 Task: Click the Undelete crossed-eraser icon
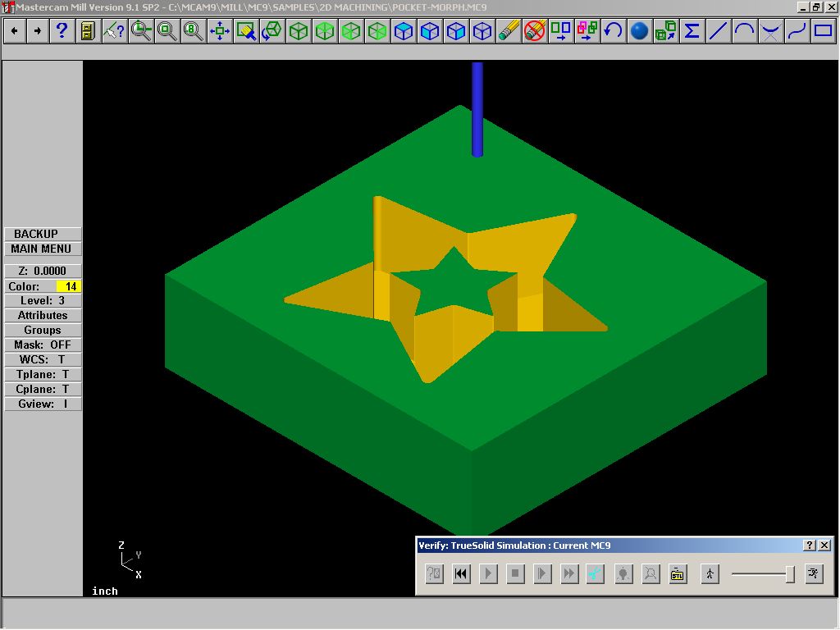(535, 31)
